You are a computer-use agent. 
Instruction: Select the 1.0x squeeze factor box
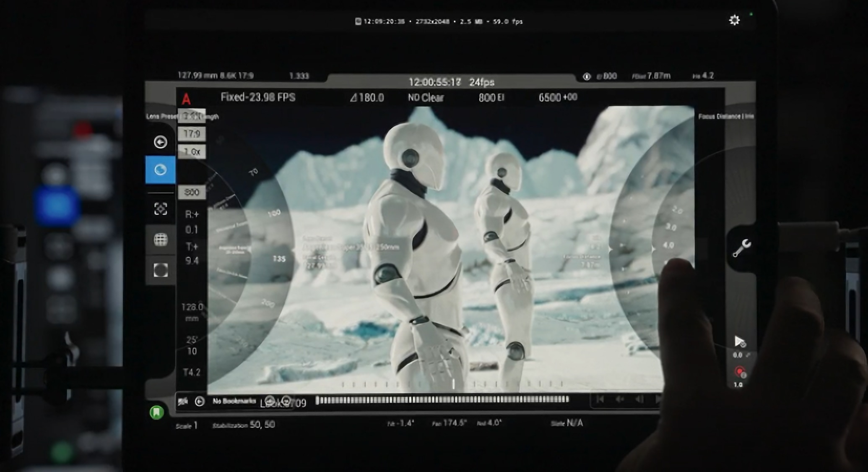point(192,152)
